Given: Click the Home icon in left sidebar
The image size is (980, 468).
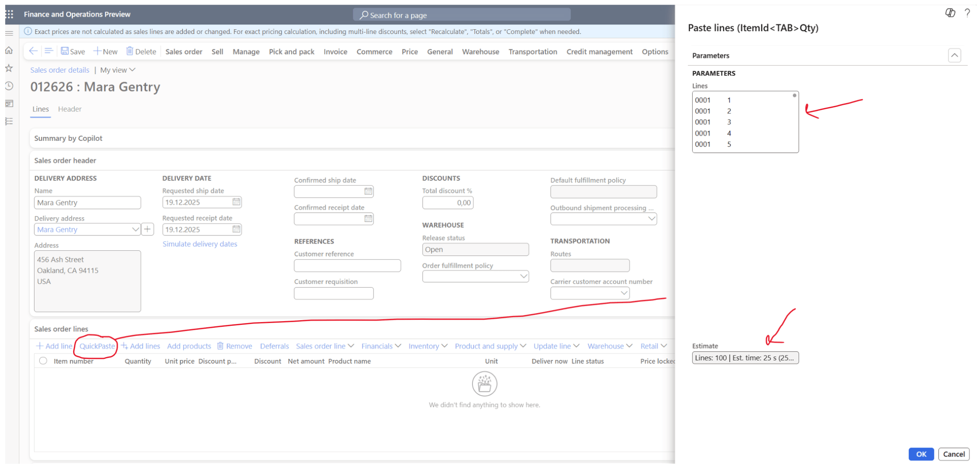Looking at the screenshot, I should [x=9, y=51].
